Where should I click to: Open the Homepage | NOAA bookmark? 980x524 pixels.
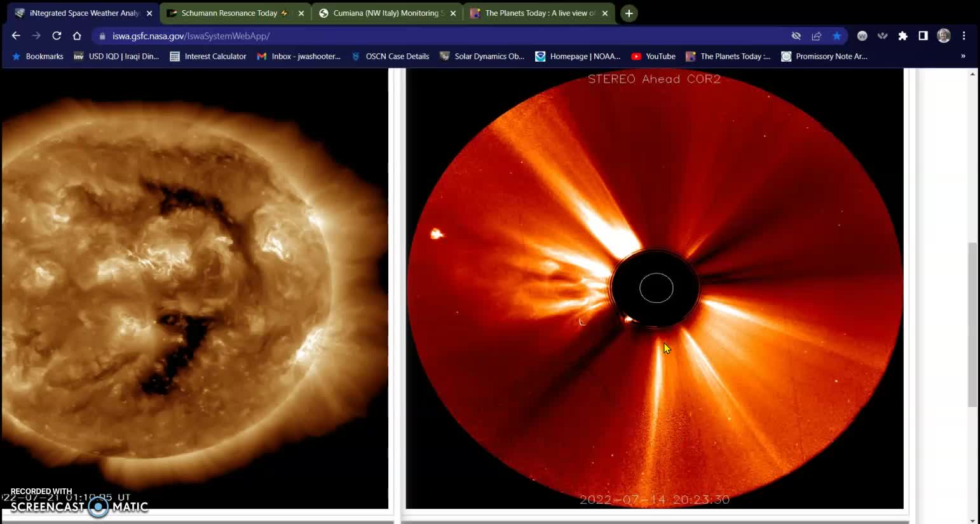point(578,57)
